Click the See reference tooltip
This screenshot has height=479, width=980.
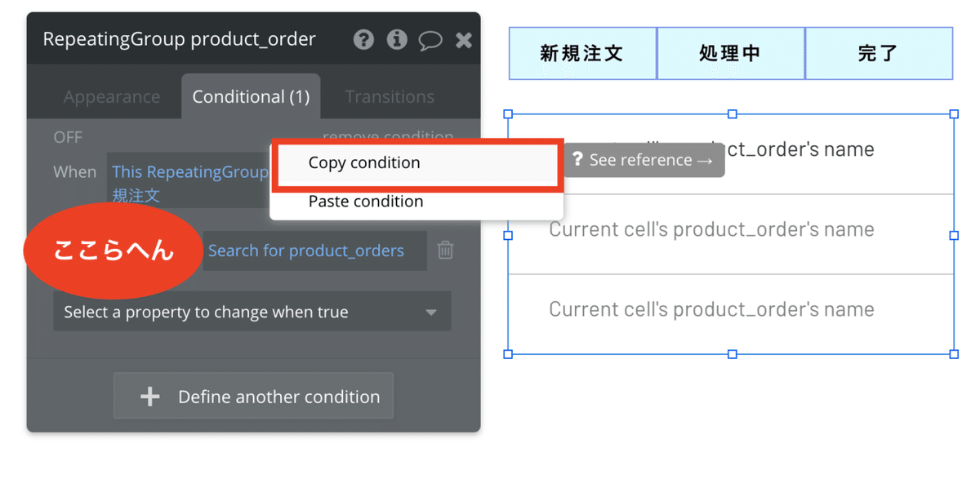coord(644,160)
